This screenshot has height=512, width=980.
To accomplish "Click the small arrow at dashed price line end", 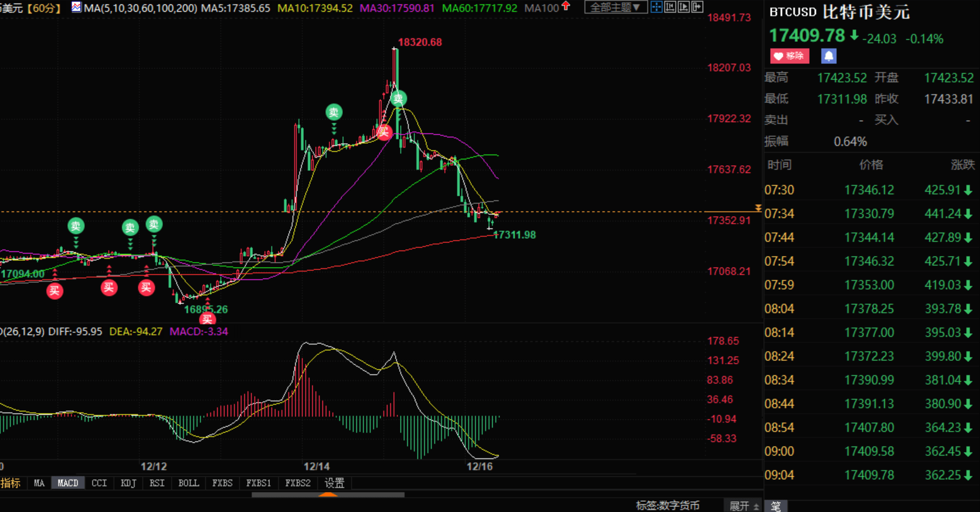I will tap(758, 209).
